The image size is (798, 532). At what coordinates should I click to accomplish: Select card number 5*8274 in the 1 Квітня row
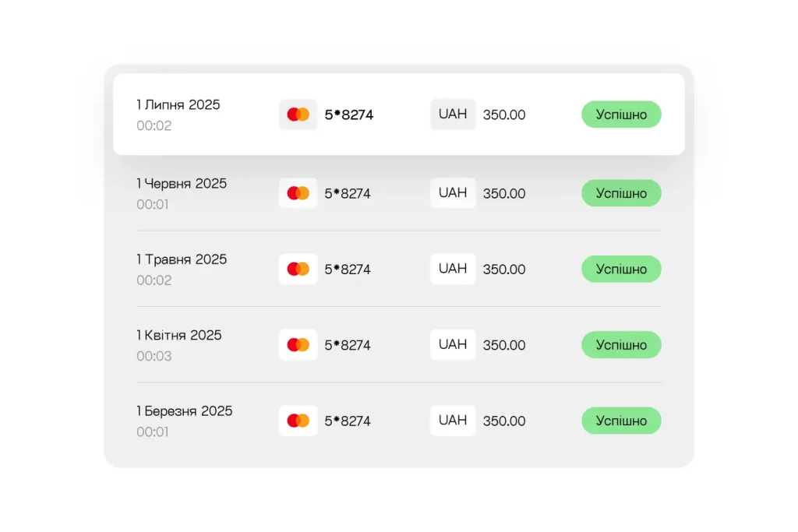[x=348, y=345]
